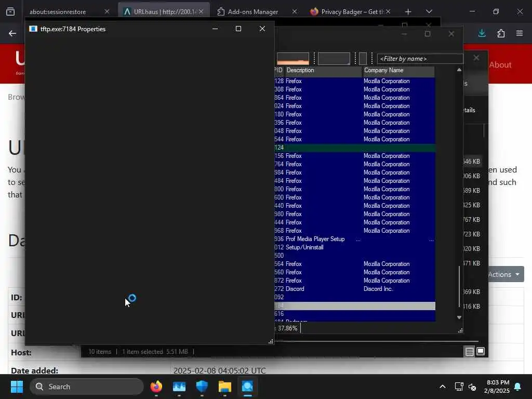Open the clock showing 8:03 PM
532x399 pixels.
click(497, 387)
